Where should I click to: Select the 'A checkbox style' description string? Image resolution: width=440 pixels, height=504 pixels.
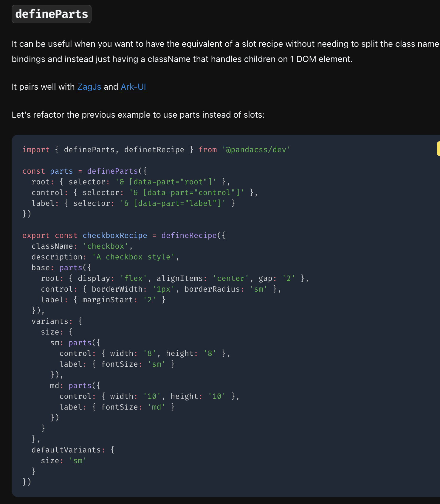(x=134, y=257)
